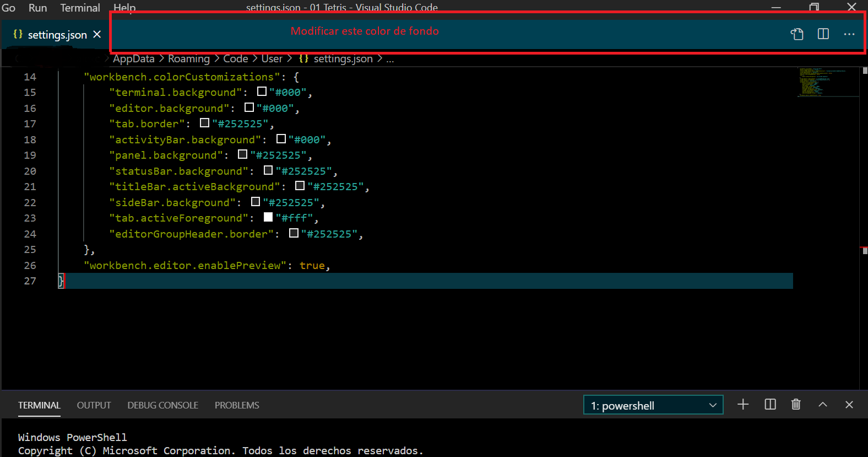Click User in the breadcrumb path

click(x=272, y=58)
